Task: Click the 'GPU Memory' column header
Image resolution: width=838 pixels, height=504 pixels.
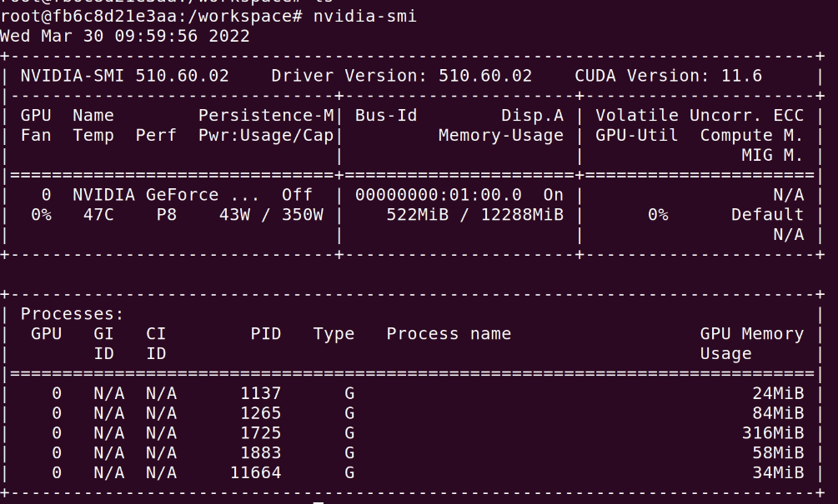Action: (x=752, y=334)
